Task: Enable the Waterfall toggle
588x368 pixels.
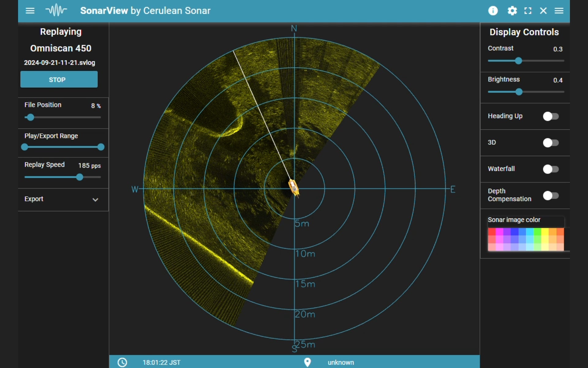Action: (551, 169)
